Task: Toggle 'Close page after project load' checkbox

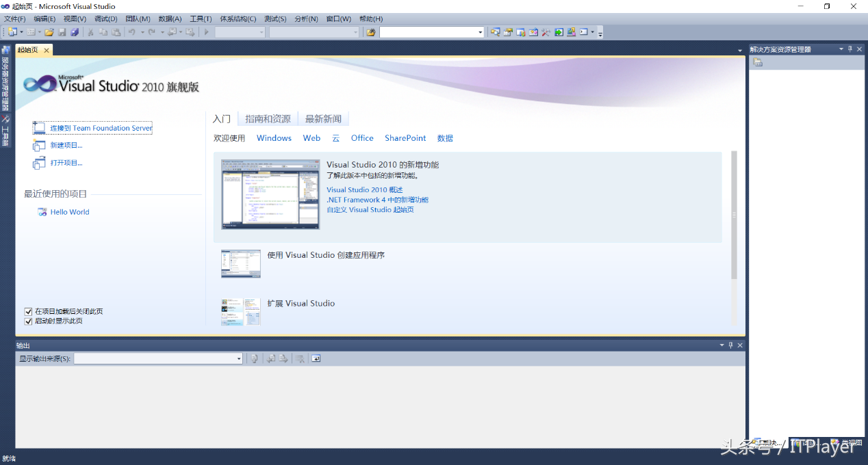Action: pyautogui.click(x=29, y=311)
